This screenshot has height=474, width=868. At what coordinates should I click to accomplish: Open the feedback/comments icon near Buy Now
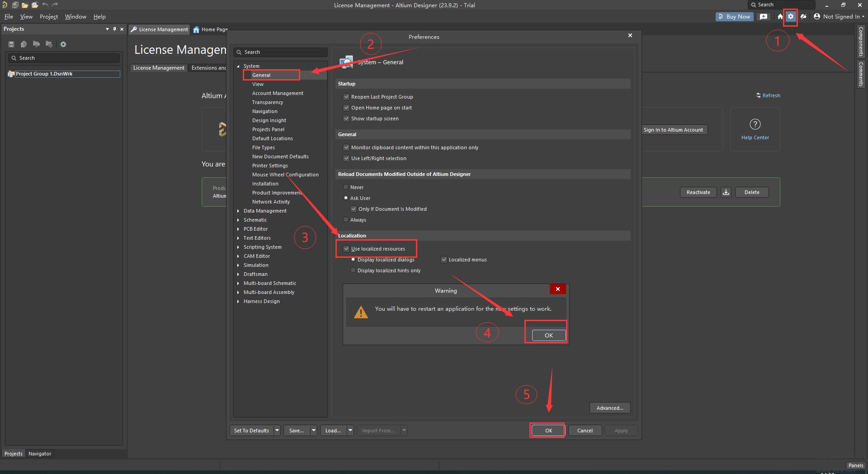[x=763, y=16]
